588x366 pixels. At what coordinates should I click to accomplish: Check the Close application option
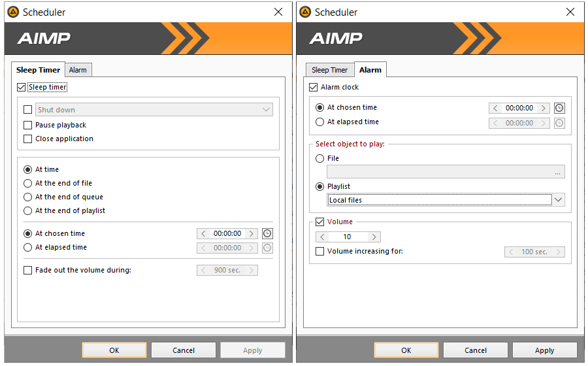[27, 139]
